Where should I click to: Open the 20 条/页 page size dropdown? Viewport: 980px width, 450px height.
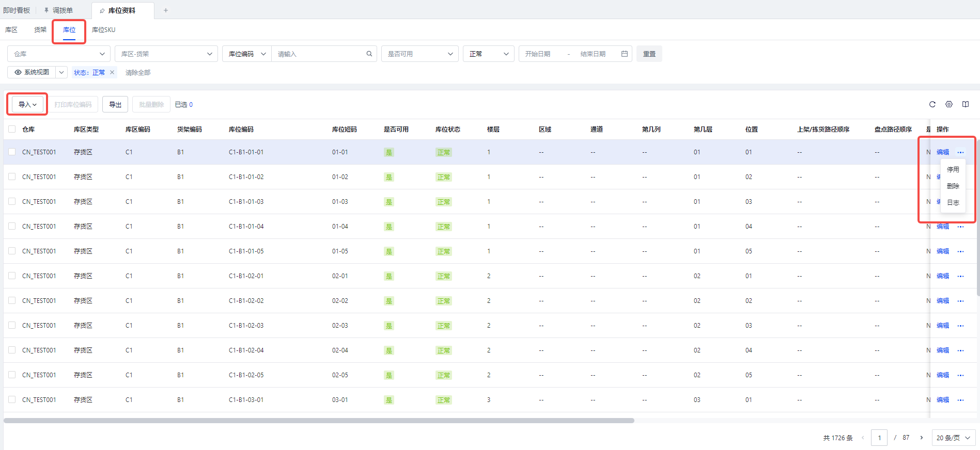click(x=953, y=438)
